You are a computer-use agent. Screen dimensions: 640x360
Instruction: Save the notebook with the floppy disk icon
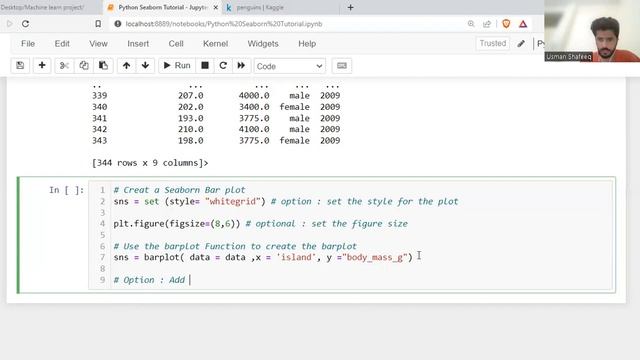tap(20, 65)
